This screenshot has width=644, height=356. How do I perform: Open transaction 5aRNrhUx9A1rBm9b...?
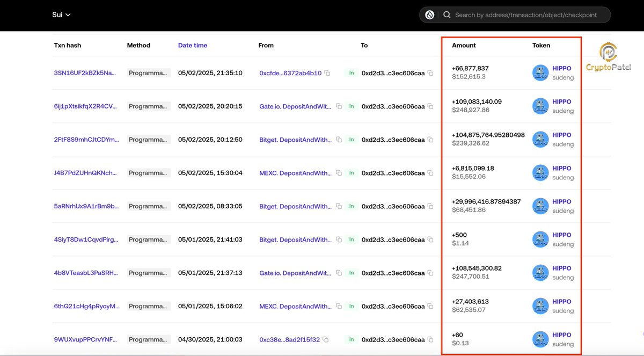pyautogui.click(x=86, y=206)
